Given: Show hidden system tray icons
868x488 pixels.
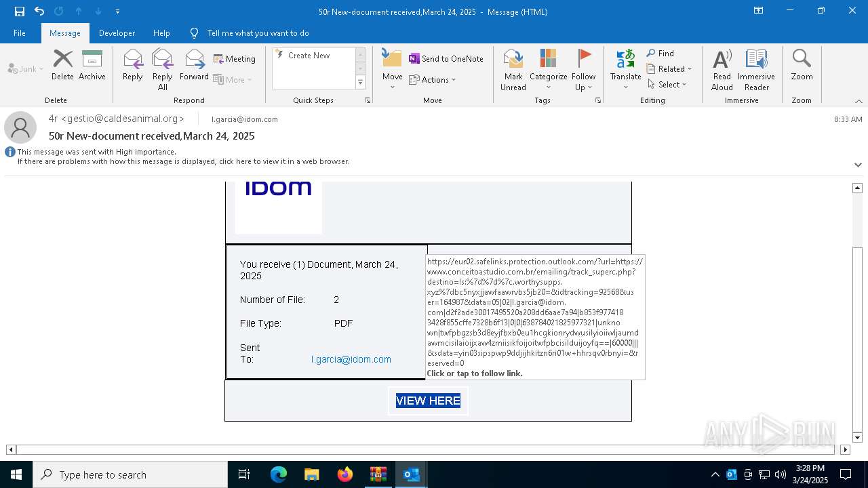Looking at the screenshot, I should pos(715,474).
